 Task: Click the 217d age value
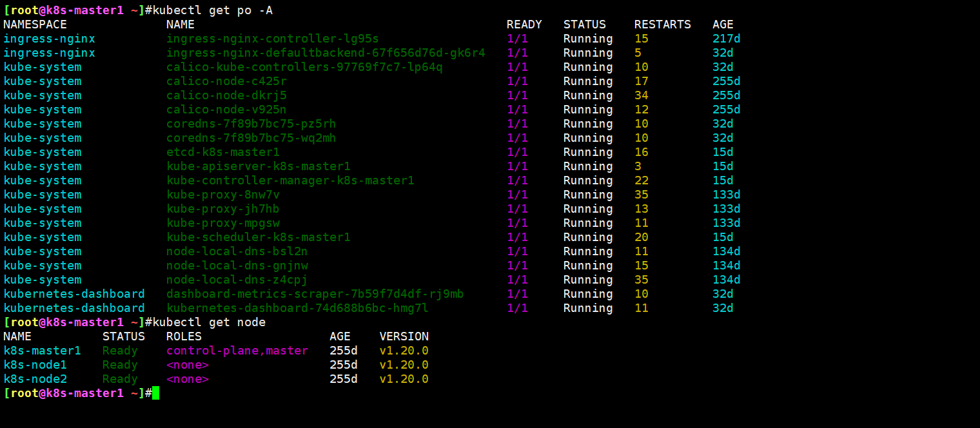click(x=726, y=39)
